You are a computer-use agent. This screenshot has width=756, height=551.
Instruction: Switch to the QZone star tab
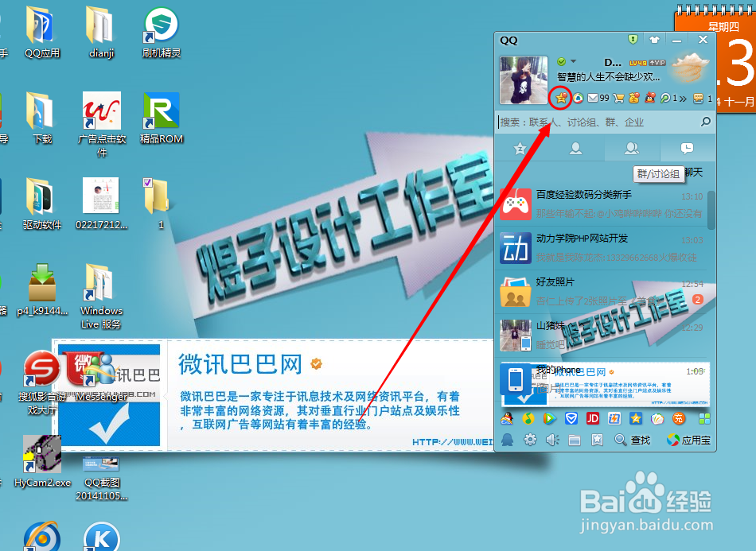tap(520, 149)
